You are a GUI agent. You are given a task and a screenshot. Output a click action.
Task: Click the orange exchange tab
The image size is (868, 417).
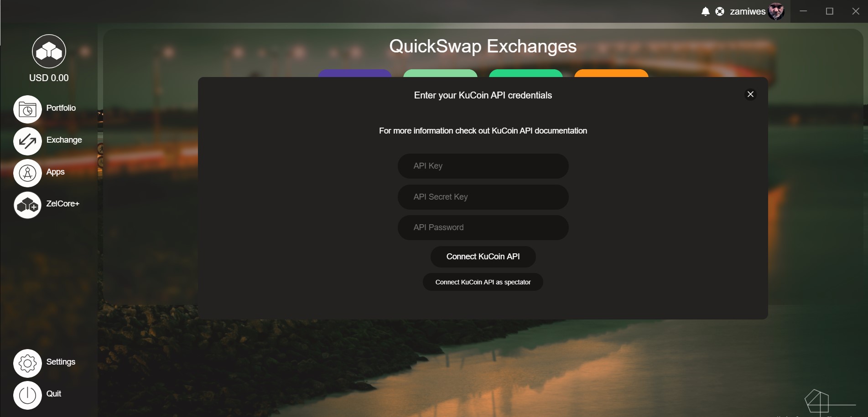(611, 73)
